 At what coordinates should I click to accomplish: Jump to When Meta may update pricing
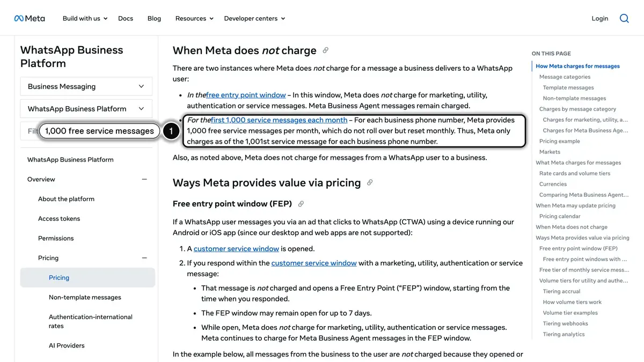point(575,205)
